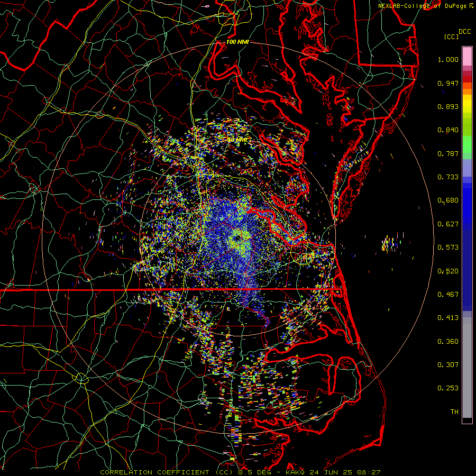This screenshot has width=476, height=476.
Task: Select the 0.733 legend value
Action: click(x=448, y=177)
